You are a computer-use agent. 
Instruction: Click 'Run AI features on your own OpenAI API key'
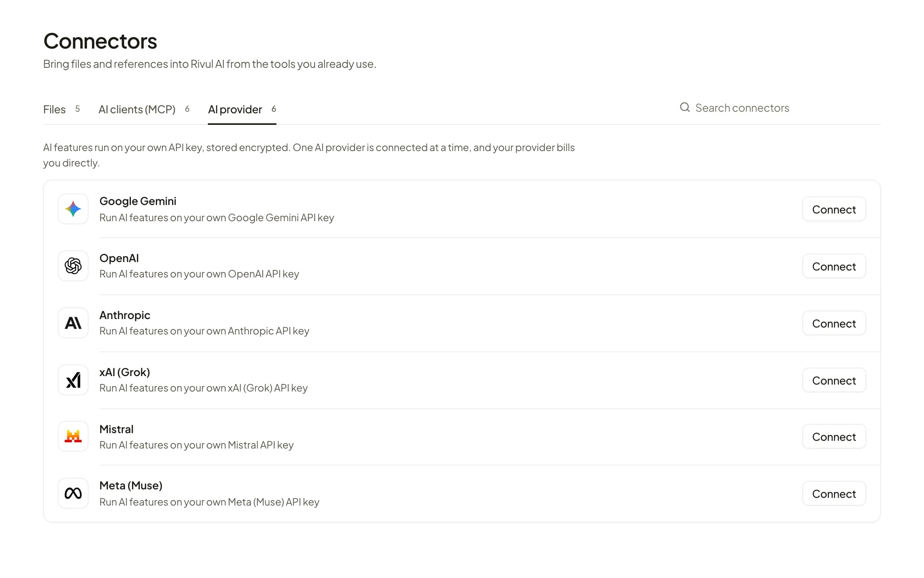199,274
